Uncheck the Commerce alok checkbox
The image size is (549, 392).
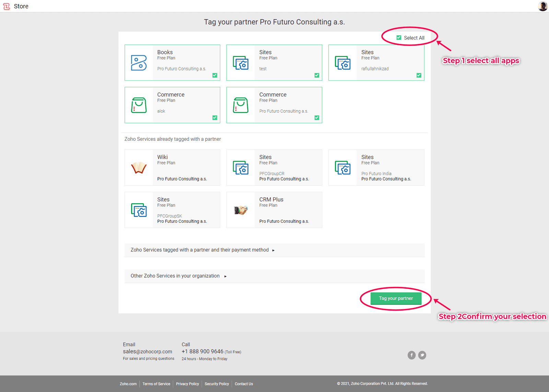coord(215,118)
